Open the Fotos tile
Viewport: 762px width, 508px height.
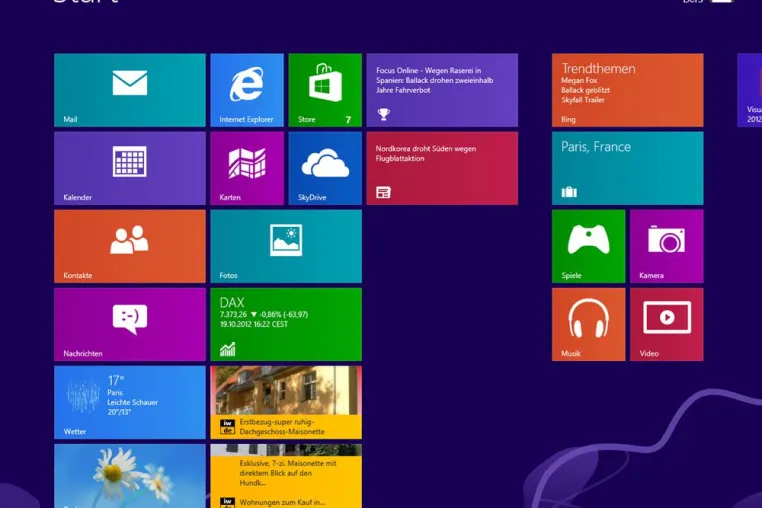pyautogui.click(x=286, y=246)
